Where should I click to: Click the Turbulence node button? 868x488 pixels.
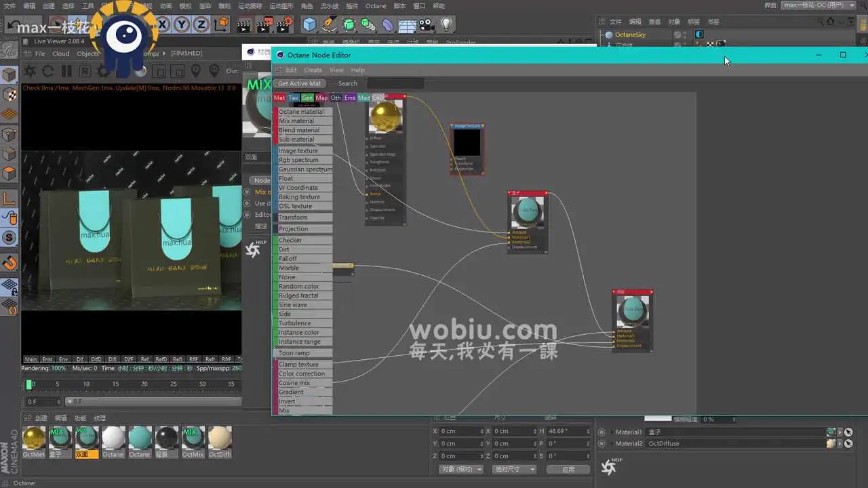[x=303, y=323]
